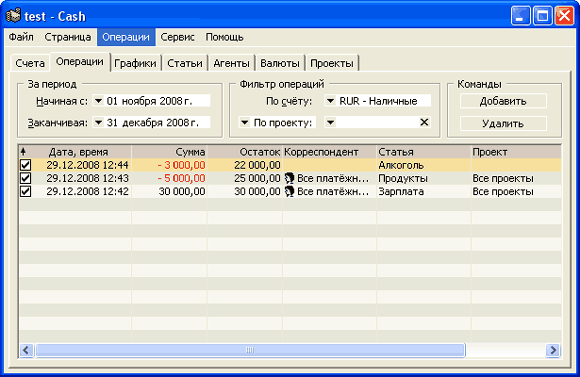Click the Удалить button
The width and height of the screenshot is (580, 377).
(x=503, y=124)
